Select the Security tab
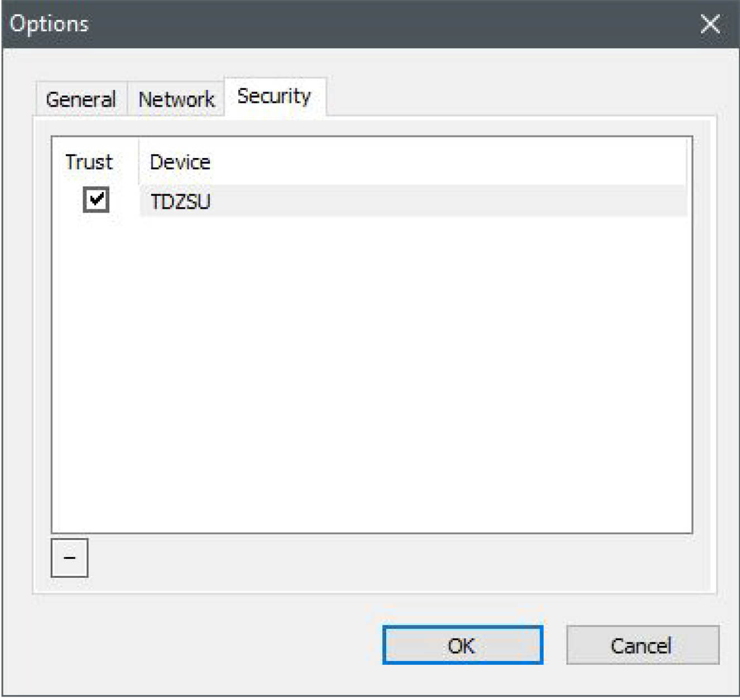The image size is (740, 700). pos(274,97)
